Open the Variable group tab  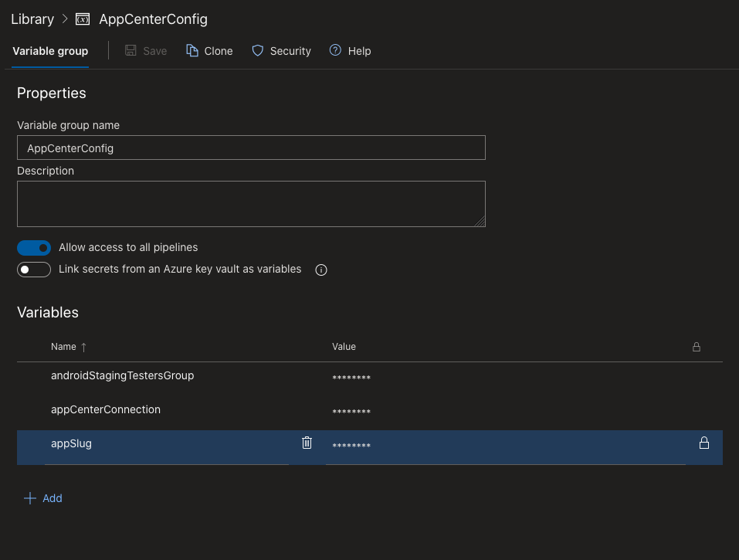[50, 51]
